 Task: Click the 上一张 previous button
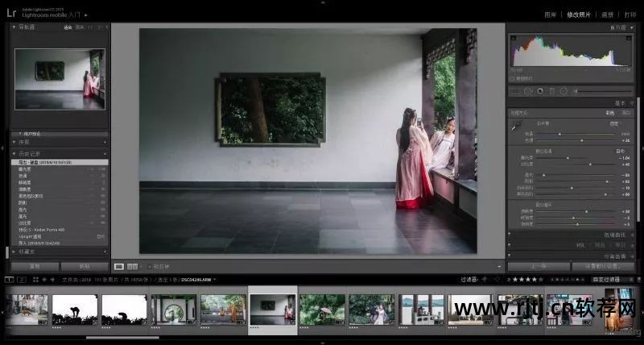pyautogui.click(x=539, y=266)
